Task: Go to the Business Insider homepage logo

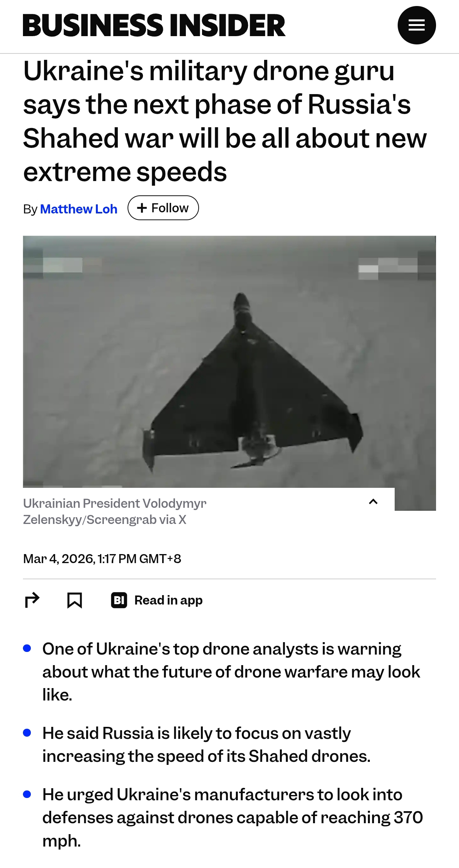Action: coord(154,25)
